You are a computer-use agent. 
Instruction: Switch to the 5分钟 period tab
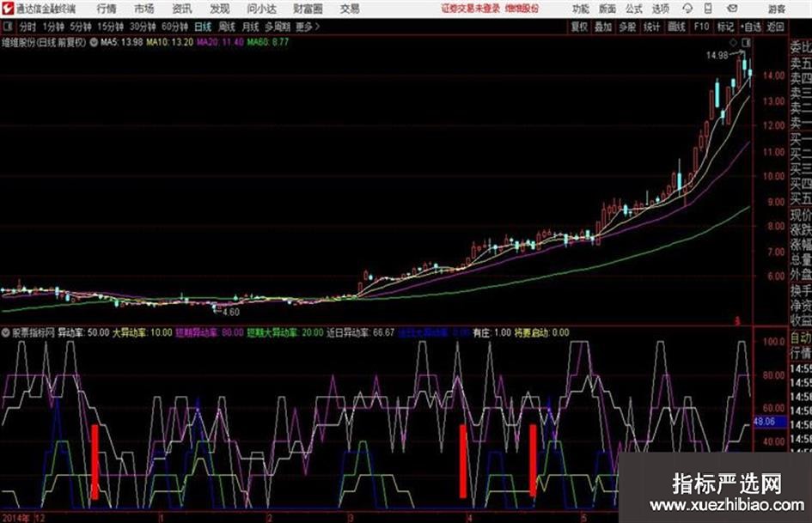pos(80,27)
